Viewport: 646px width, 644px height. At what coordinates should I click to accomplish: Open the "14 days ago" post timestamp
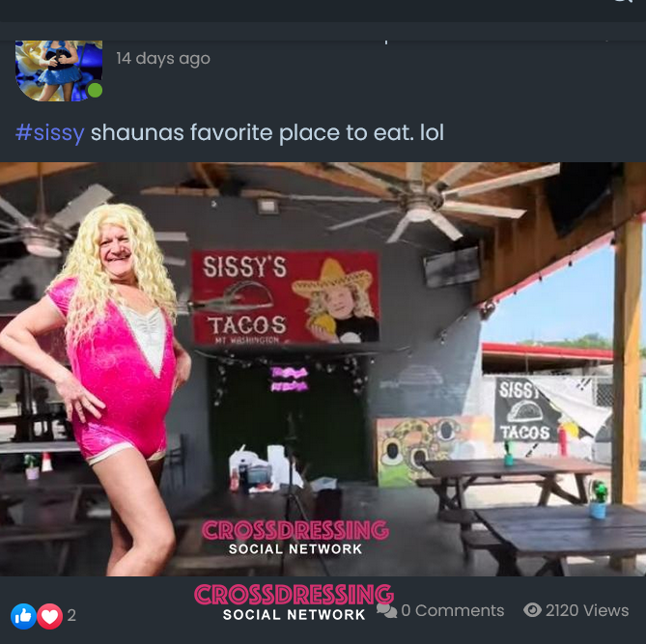coord(163,59)
